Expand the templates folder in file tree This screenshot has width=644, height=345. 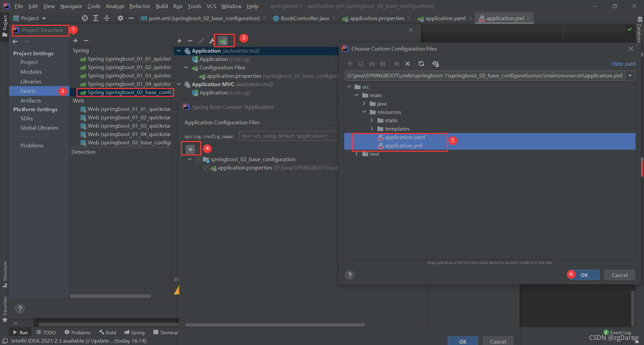372,129
